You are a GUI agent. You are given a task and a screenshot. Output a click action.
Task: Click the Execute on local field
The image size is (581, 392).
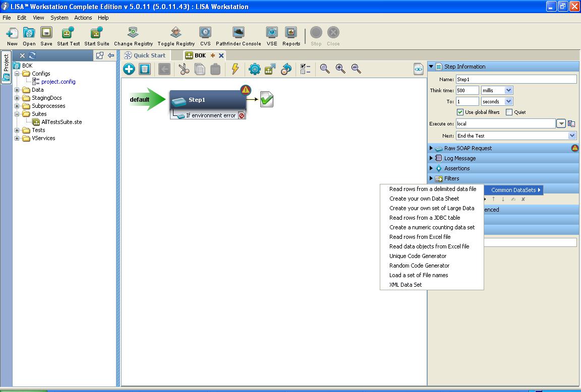505,124
